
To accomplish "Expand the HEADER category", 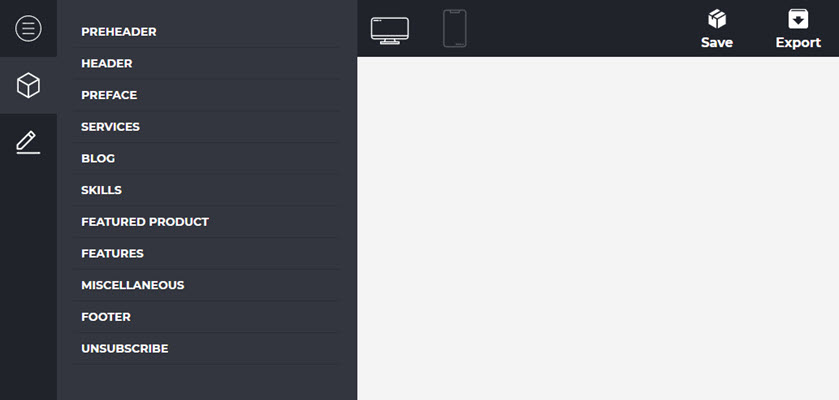I will [x=206, y=63].
